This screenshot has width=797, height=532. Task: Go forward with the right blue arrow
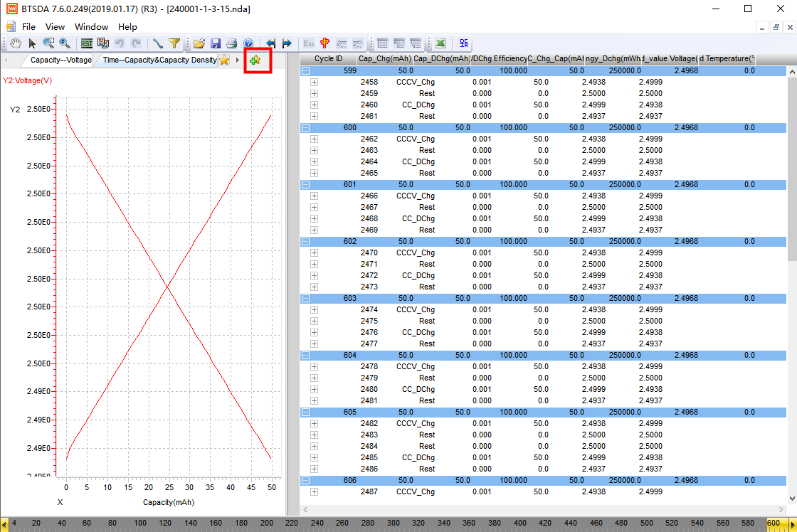[x=287, y=43]
